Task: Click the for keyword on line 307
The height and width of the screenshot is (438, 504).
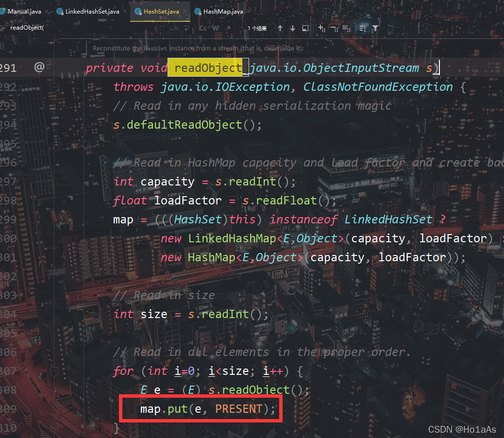Action: [x=123, y=371]
